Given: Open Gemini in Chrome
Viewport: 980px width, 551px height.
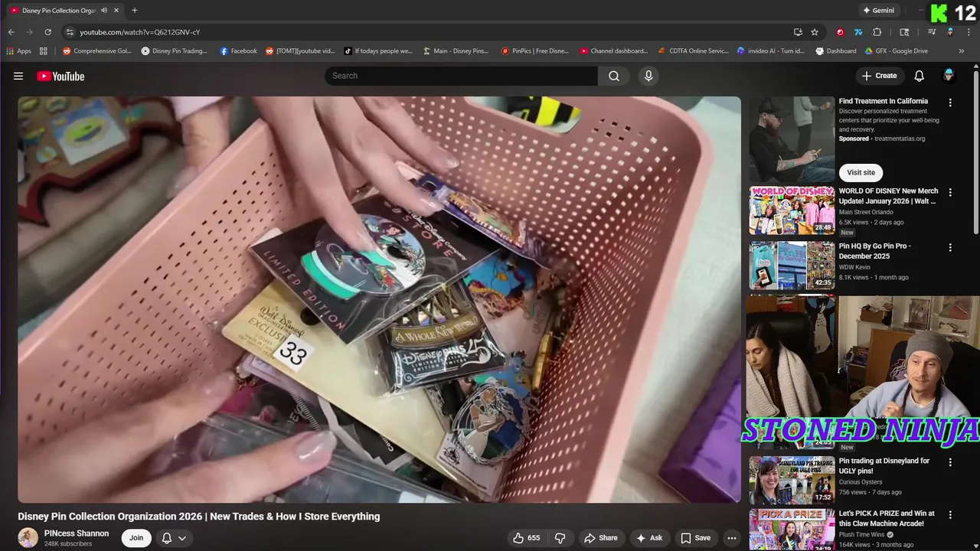Looking at the screenshot, I should [x=878, y=11].
